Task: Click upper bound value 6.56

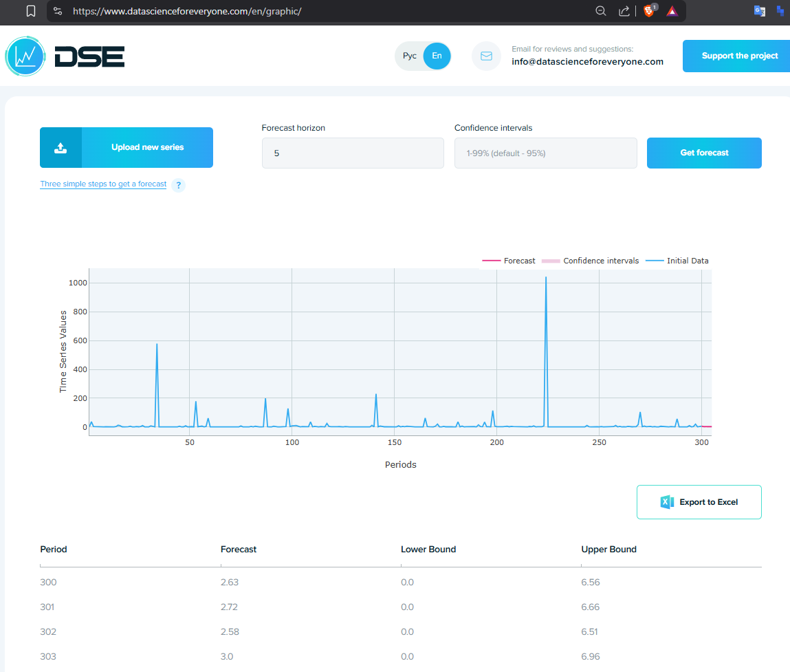Action: pyautogui.click(x=591, y=582)
